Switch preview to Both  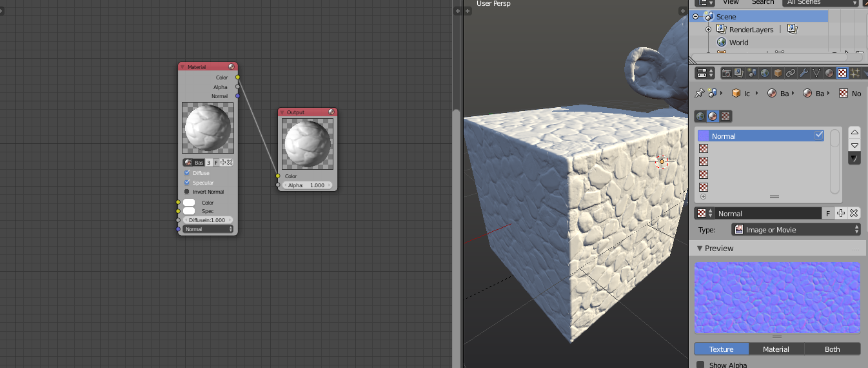[x=833, y=349]
